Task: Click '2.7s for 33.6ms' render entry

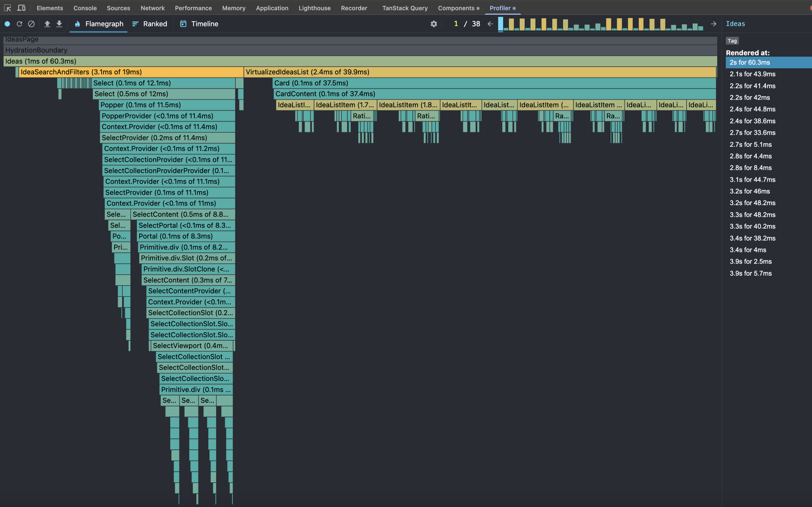Action: [x=768, y=133]
